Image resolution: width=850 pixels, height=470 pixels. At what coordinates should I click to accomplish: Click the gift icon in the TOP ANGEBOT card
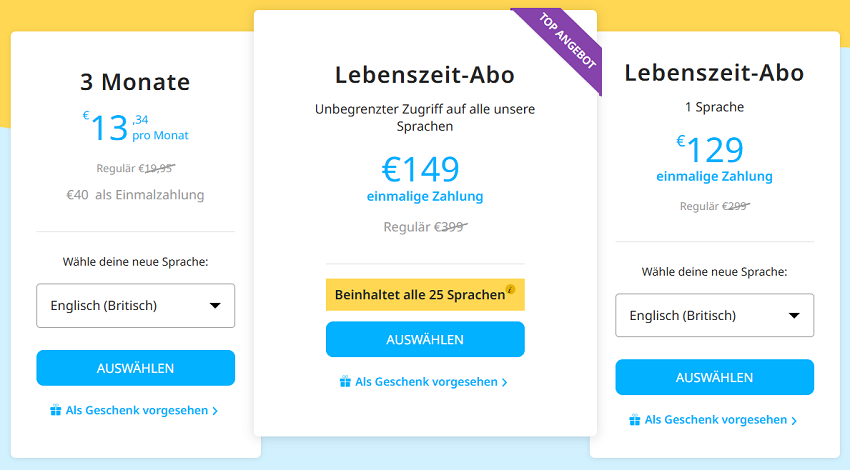(x=345, y=382)
